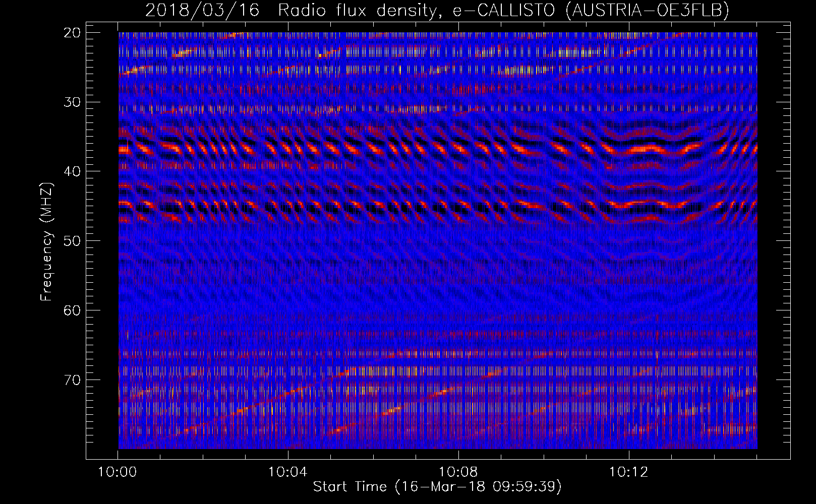This screenshot has height=504, width=816.
Task: Click the "Frequency (MHZ)" y-axis label
Action: 46,242
